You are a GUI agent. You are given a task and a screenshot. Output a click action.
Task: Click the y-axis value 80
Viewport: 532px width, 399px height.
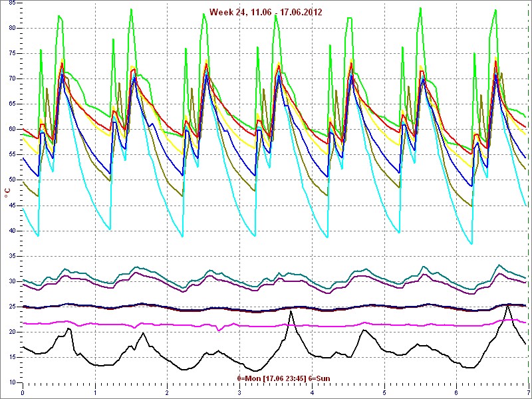[11, 28]
